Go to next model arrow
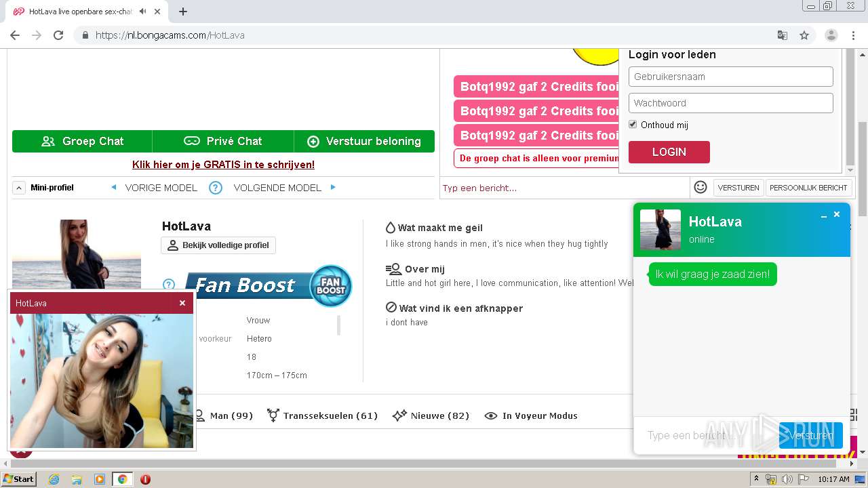 coord(333,187)
